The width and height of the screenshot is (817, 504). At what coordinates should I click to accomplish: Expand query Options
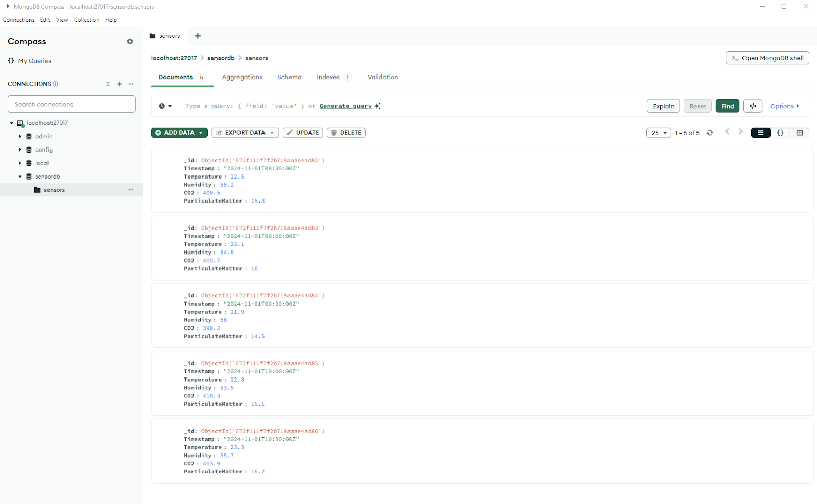pyautogui.click(x=784, y=106)
